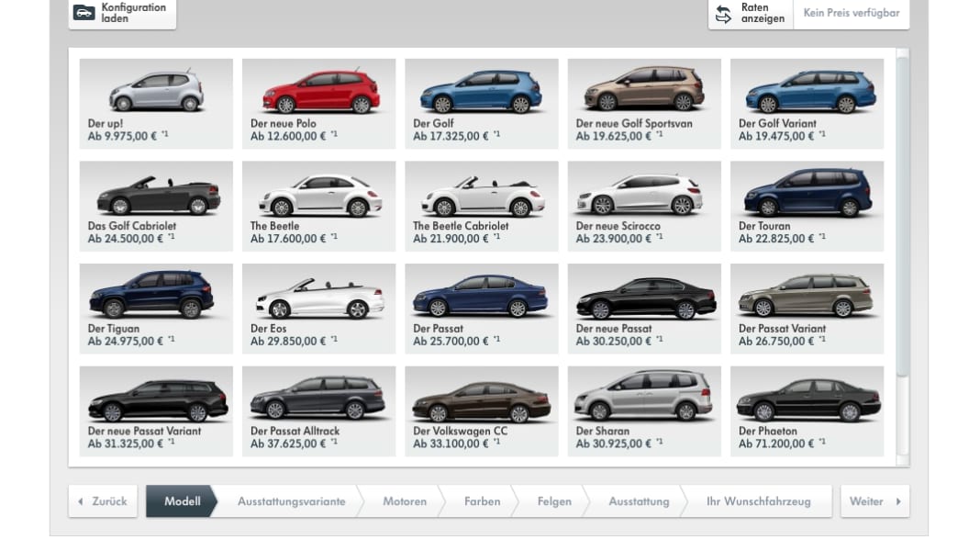Select Der up! model tile
The height and width of the screenshot is (551, 980).
[155, 103]
